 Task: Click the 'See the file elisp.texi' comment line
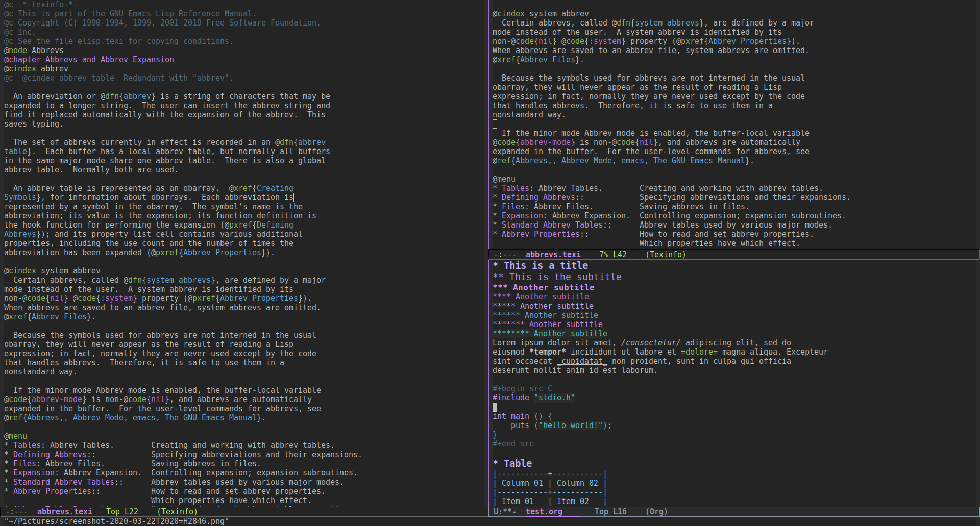[118, 41]
